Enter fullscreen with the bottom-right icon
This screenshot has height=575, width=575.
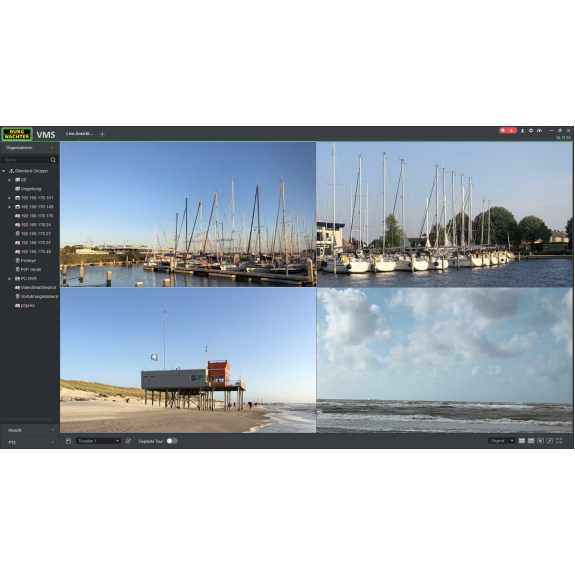click(559, 441)
